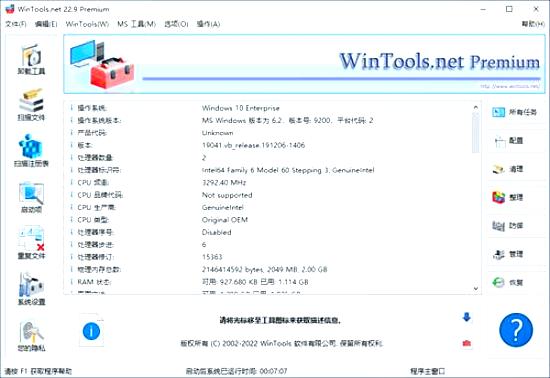
Task: Click the info icon of RAM 状态 row
Action: 72,282
